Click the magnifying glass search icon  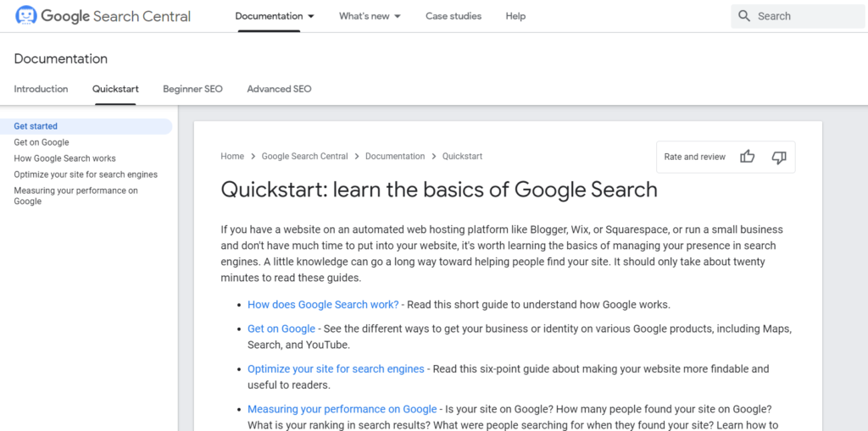(x=744, y=16)
